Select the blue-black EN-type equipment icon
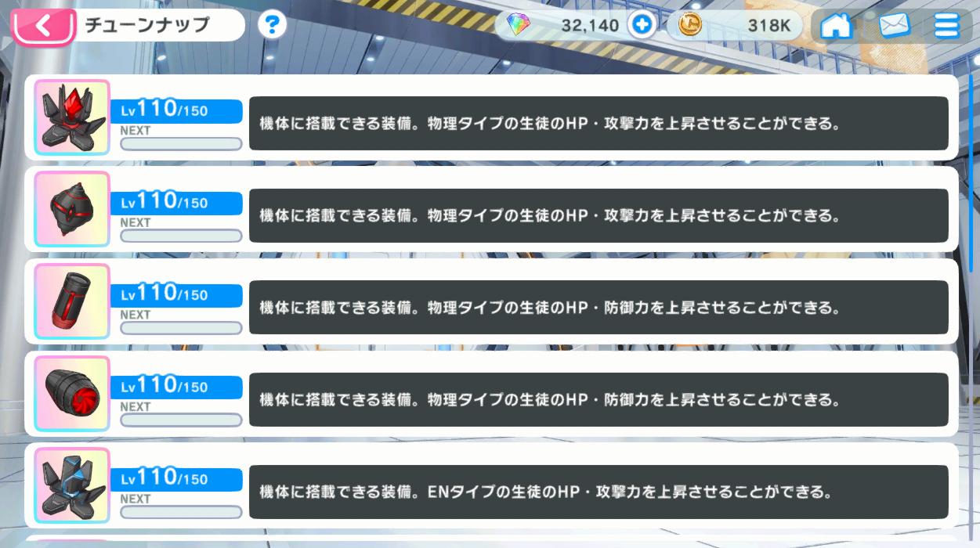Screen dimensions: 980x548 [x=71, y=485]
